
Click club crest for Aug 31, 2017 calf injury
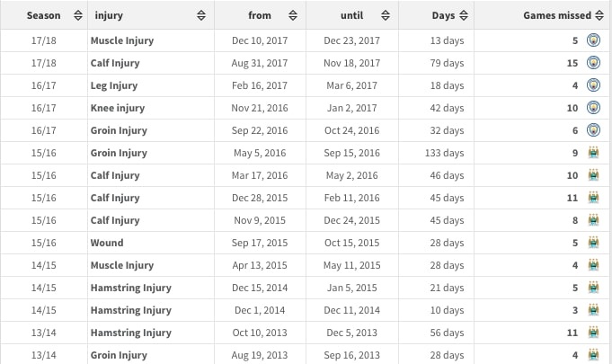593,63
